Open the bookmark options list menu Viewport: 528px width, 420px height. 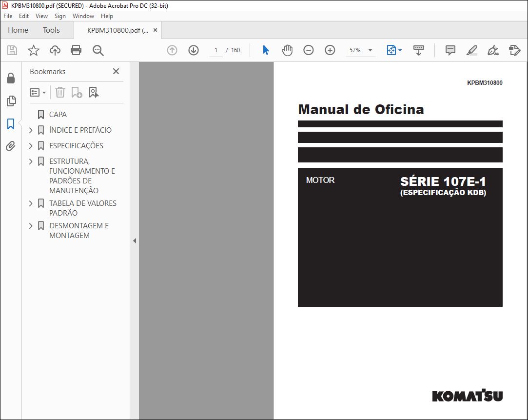click(38, 92)
